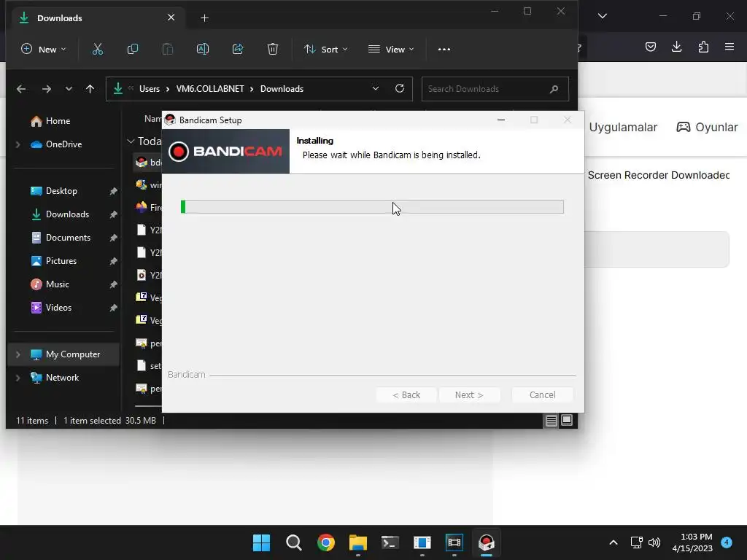Open Pictures in navigation pane

coord(61,261)
